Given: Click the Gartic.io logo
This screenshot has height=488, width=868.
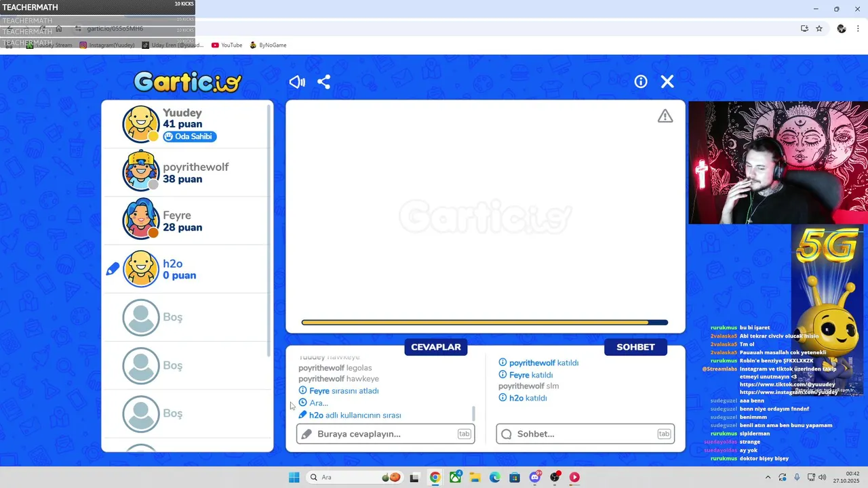Looking at the screenshot, I should pyautogui.click(x=187, y=82).
